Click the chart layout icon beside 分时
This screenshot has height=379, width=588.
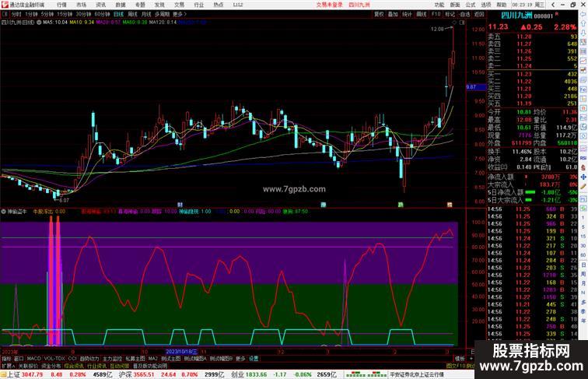(5, 14)
